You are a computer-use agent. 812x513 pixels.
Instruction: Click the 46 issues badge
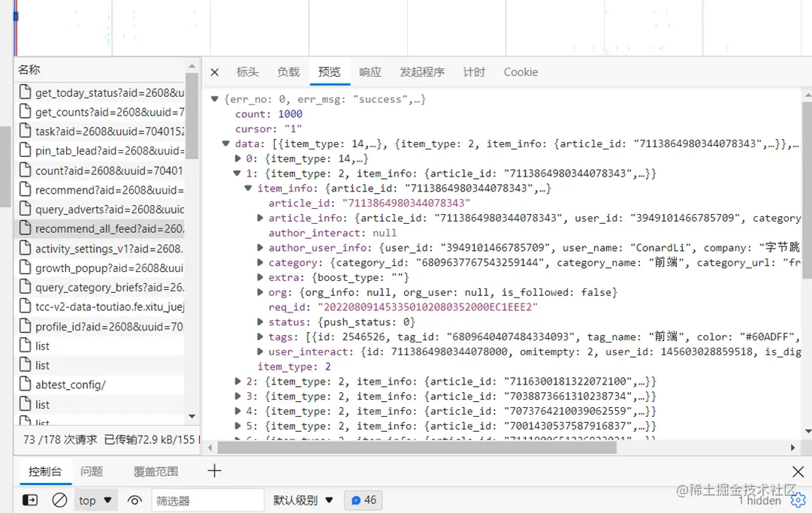click(364, 500)
